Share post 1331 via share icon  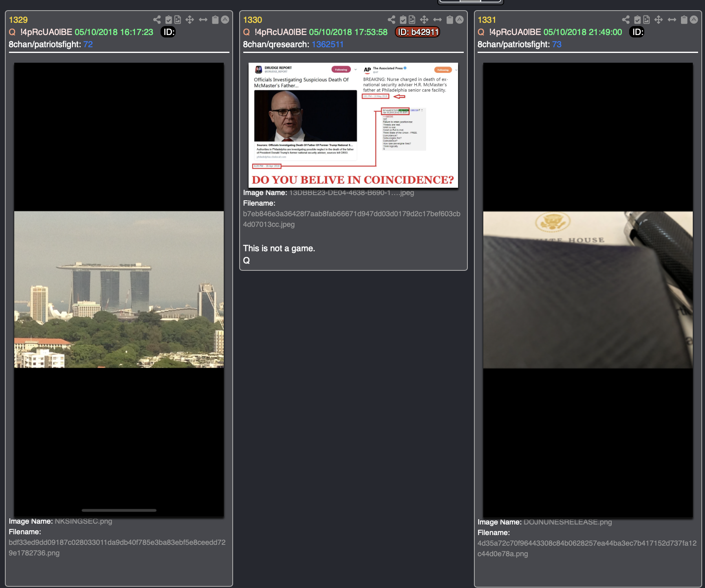coord(626,20)
